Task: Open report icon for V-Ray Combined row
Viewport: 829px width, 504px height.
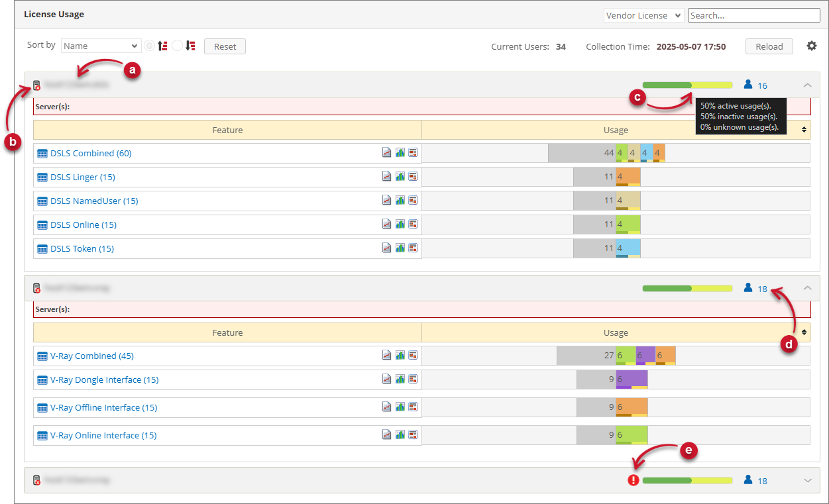Action: pos(413,356)
